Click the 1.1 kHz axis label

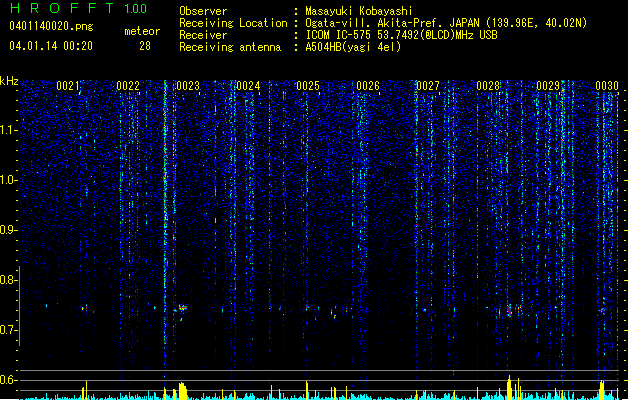coord(9,130)
